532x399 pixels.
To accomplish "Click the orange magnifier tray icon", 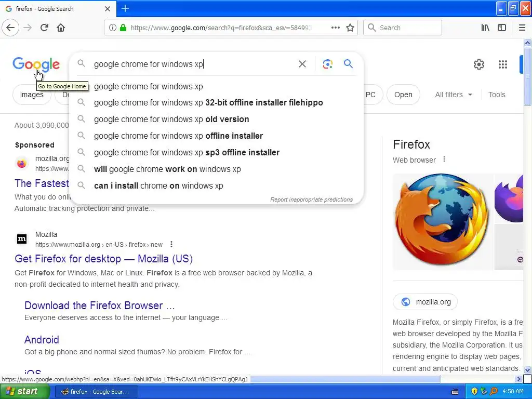I will pyautogui.click(x=494, y=391).
